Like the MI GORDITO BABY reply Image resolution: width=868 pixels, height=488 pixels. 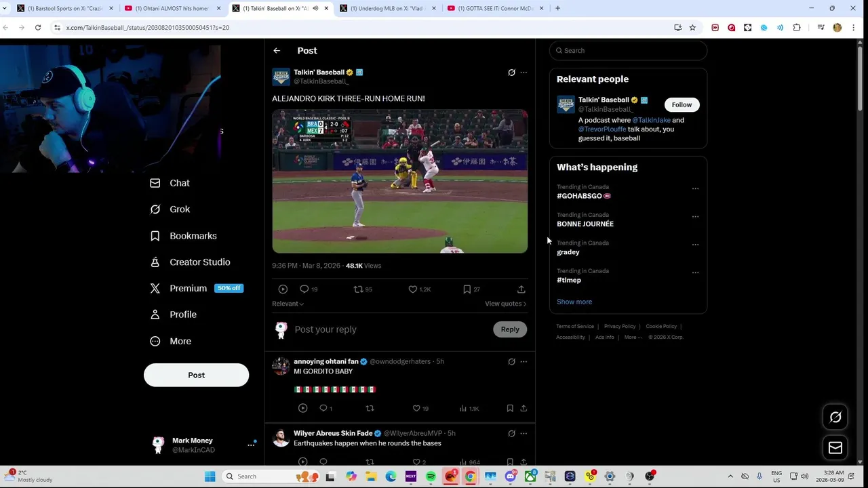pyautogui.click(x=416, y=408)
